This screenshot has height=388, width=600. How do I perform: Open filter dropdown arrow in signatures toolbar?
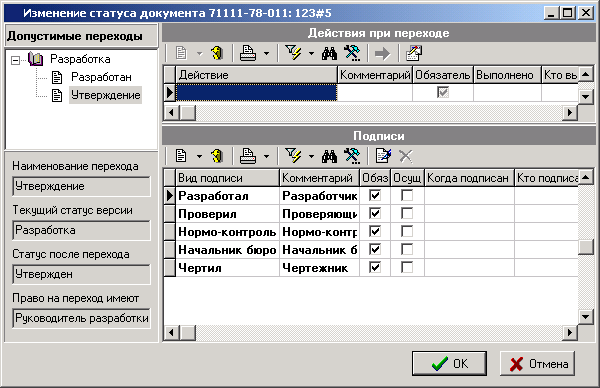pyautogui.click(x=311, y=156)
